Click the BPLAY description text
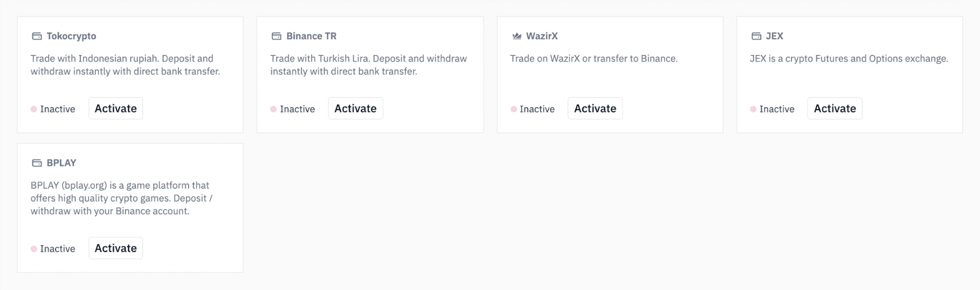980x290 pixels. click(x=121, y=198)
